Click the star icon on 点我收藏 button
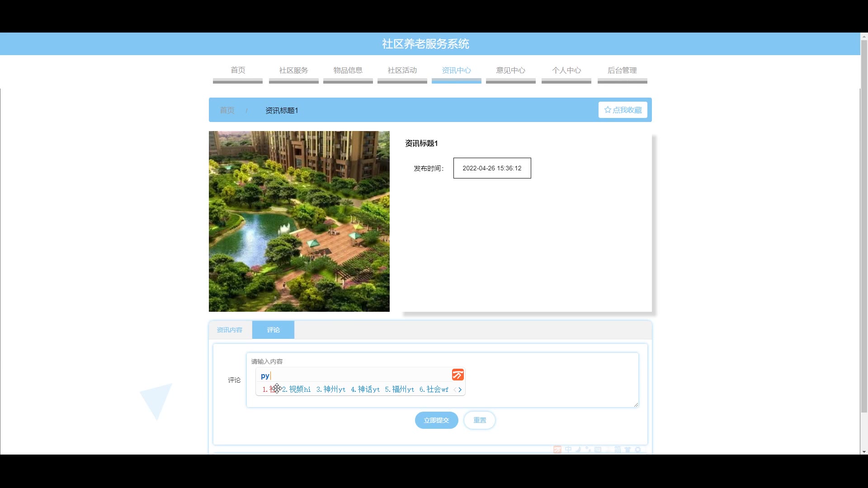The image size is (868, 488). tap(608, 110)
